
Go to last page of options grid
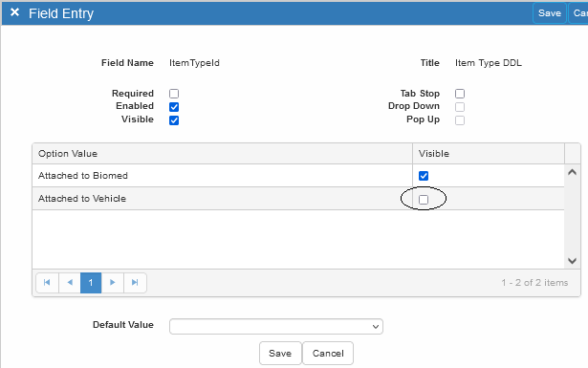(135, 283)
